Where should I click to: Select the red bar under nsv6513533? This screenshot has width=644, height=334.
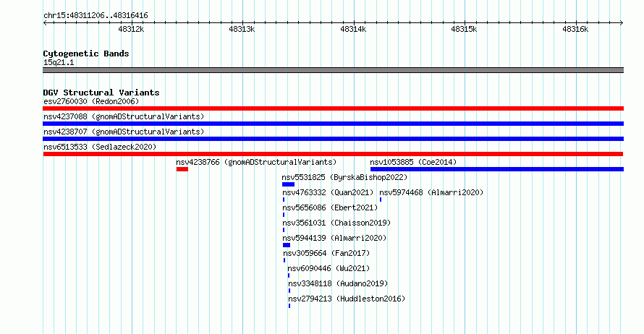click(333, 154)
